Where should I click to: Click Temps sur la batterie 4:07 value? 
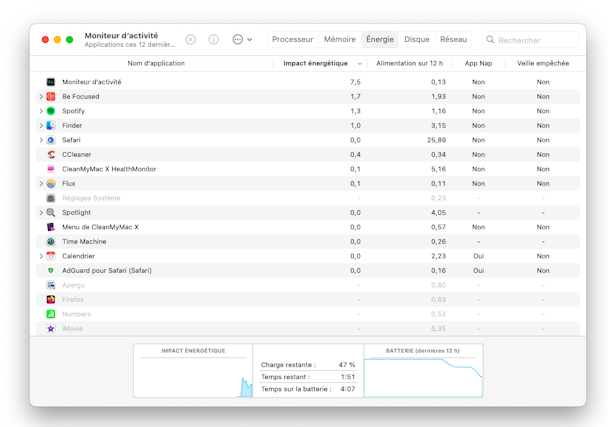point(348,389)
